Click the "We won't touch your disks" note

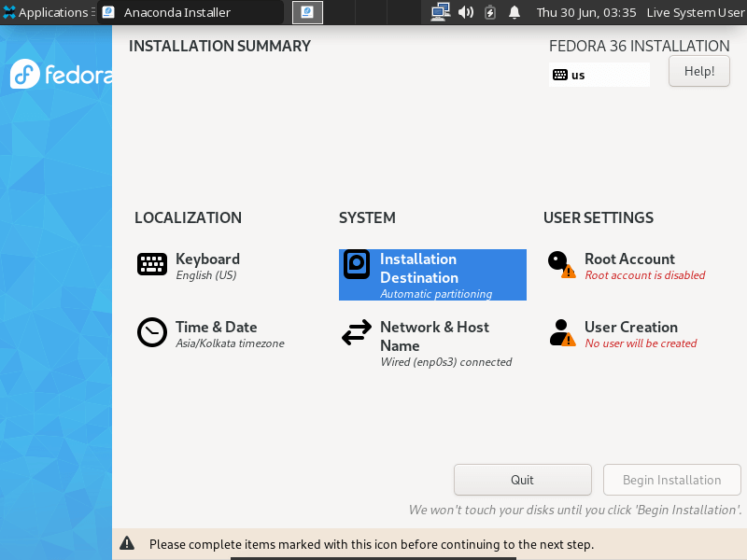click(x=575, y=510)
